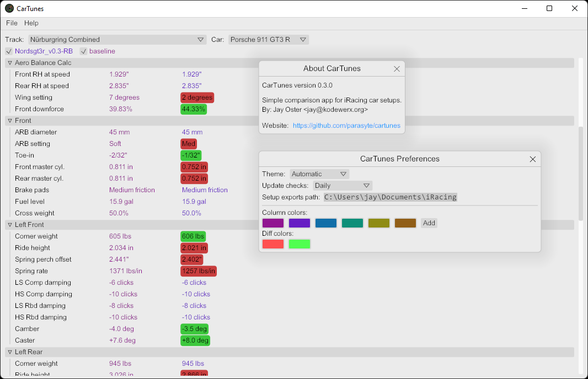
Task: Select the teal column color swatch
Action: tap(352, 223)
